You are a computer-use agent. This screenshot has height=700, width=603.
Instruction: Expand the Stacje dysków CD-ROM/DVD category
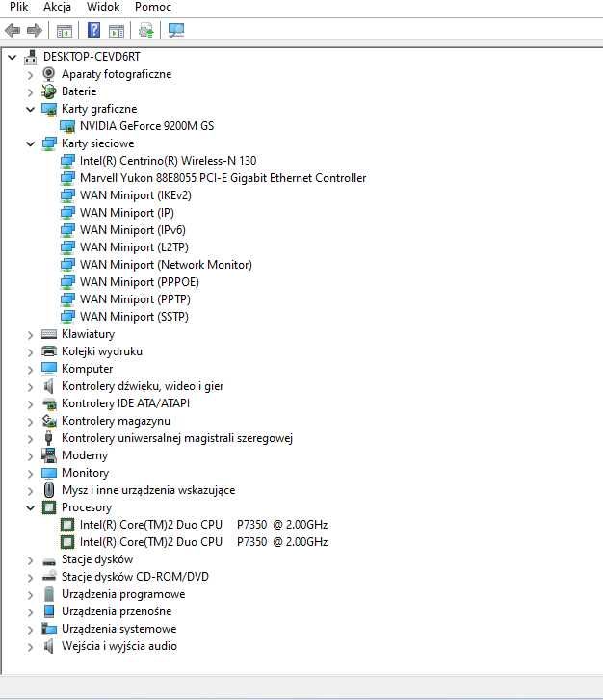pos(30,577)
